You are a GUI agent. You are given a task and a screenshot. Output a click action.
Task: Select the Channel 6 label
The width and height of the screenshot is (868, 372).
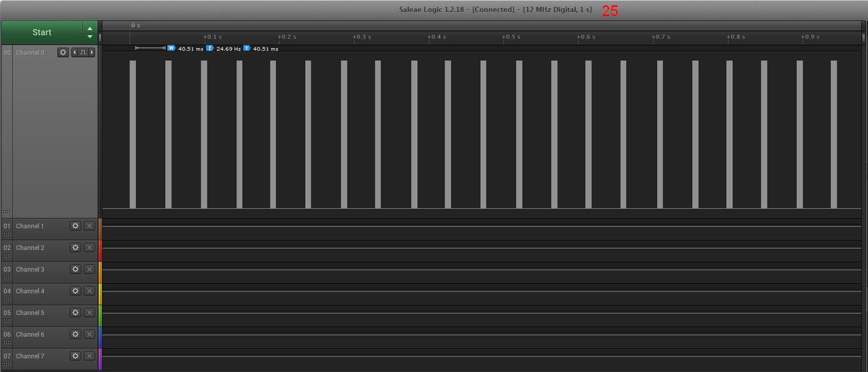point(30,335)
